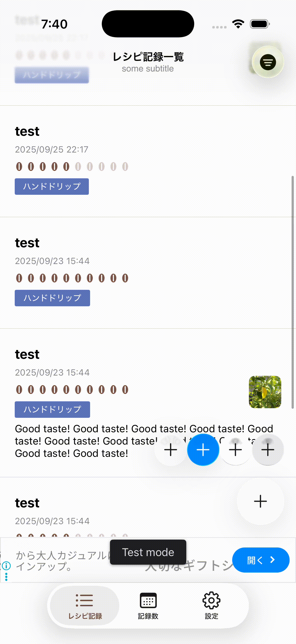296x644 pixels.
Task: Click the 開く ad button
Action: (261, 560)
